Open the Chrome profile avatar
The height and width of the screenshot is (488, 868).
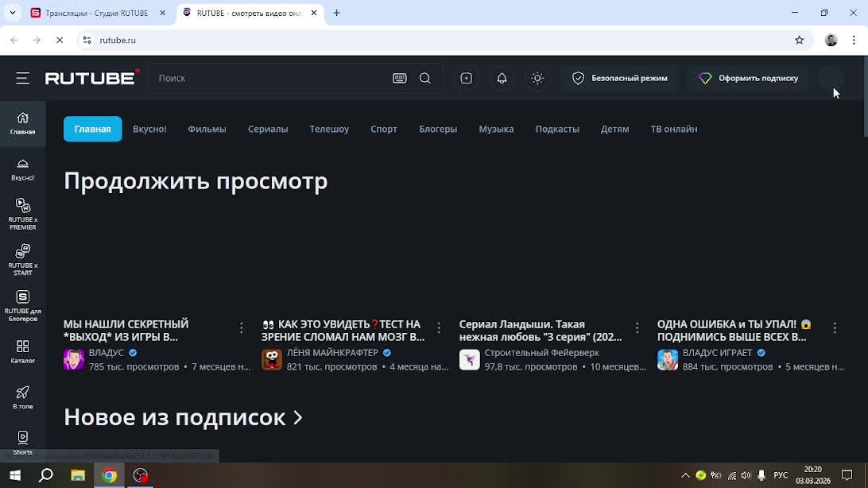coord(831,40)
